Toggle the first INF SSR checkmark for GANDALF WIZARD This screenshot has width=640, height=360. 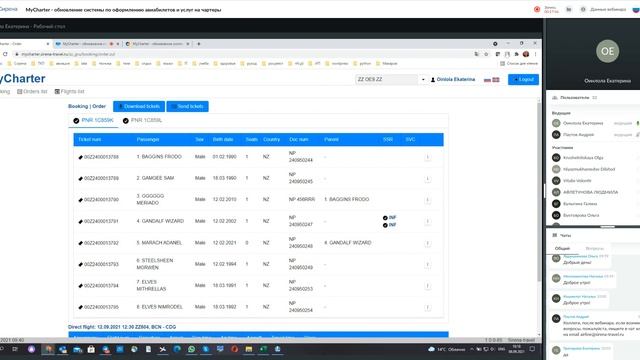pos(385,218)
